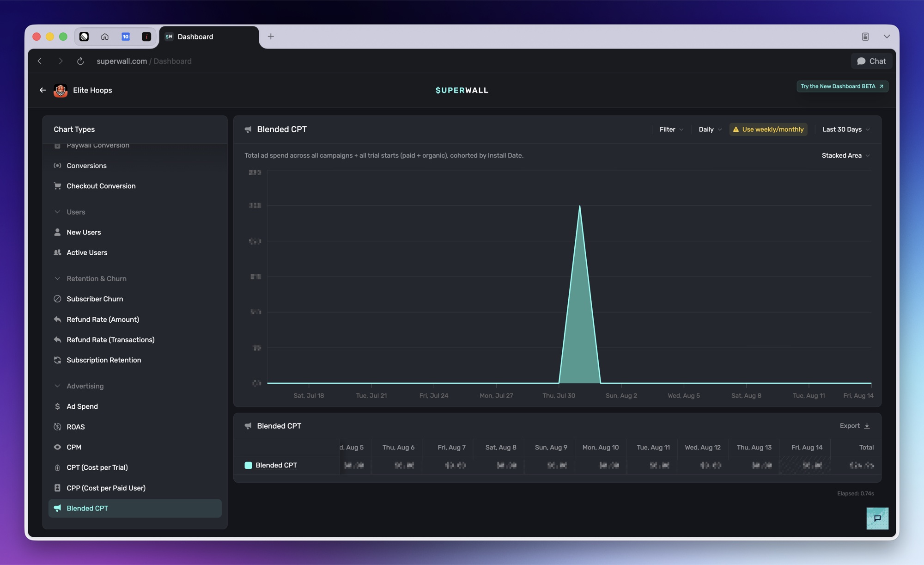
Task: Click the CPT (Cost per Trial) icon
Action: [x=57, y=467]
